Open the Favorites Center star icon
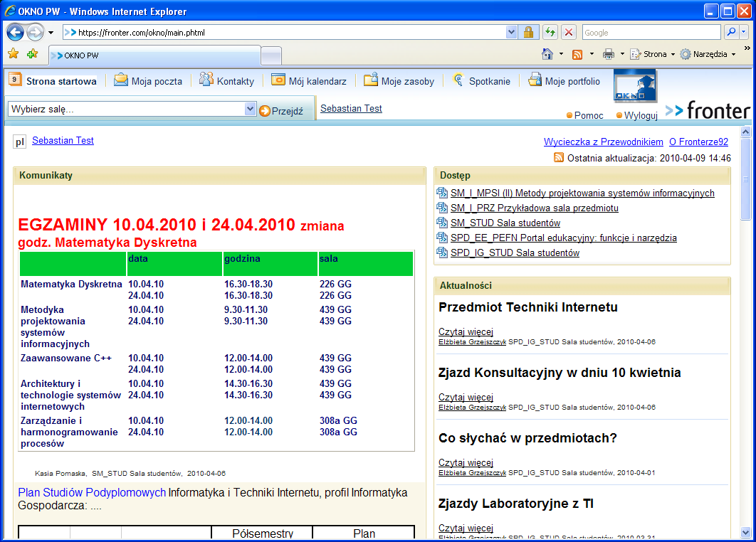Viewport: 756px width, 542px height. (14, 53)
